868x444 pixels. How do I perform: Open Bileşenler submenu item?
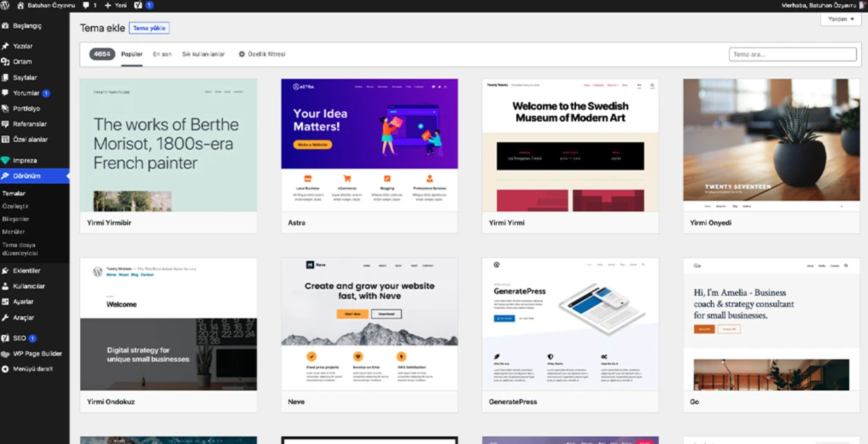coord(16,219)
